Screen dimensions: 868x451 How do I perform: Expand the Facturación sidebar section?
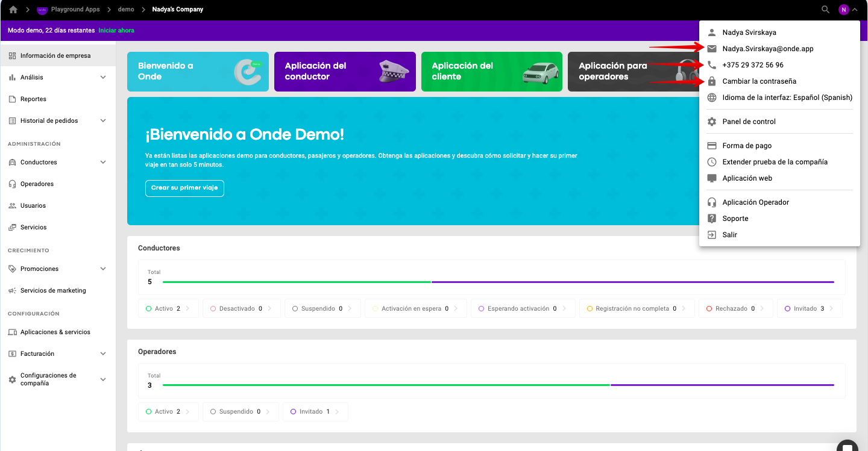(x=103, y=354)
